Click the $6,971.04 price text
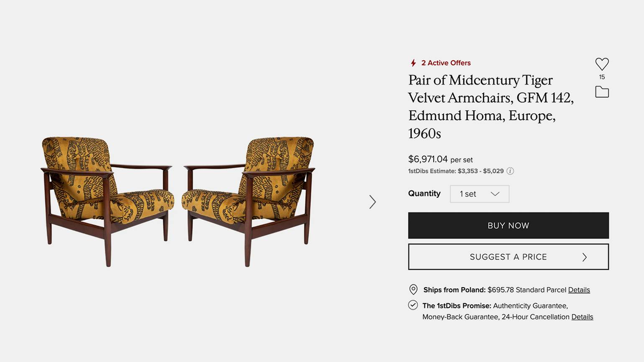The image size is (644, 362). pyautogui.click(x=428, y=159)
